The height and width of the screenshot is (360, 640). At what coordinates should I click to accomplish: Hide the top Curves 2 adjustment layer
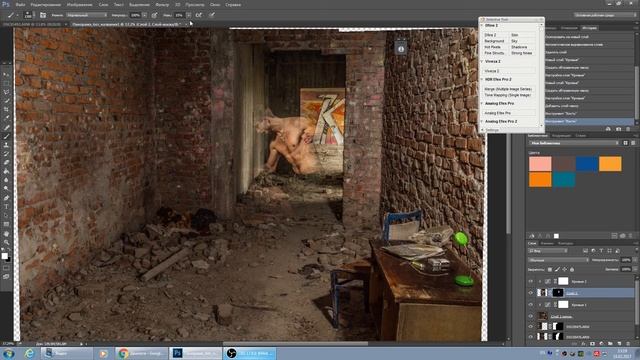tap(531, 281)
